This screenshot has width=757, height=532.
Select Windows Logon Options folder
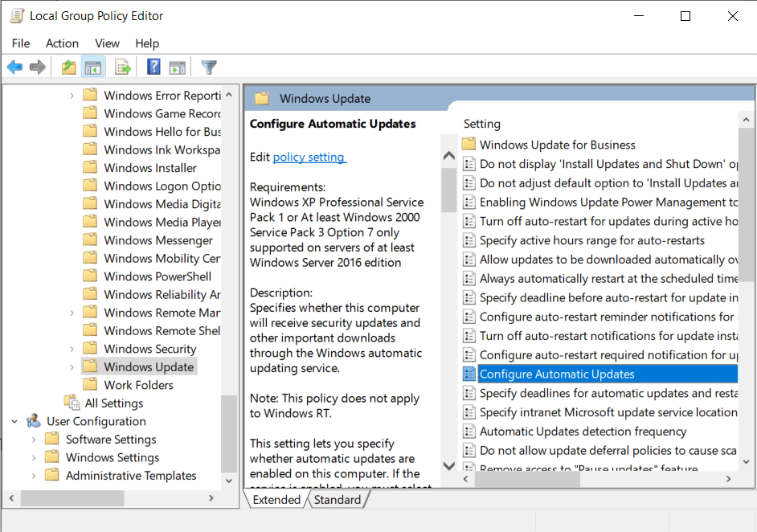[162, 186]
